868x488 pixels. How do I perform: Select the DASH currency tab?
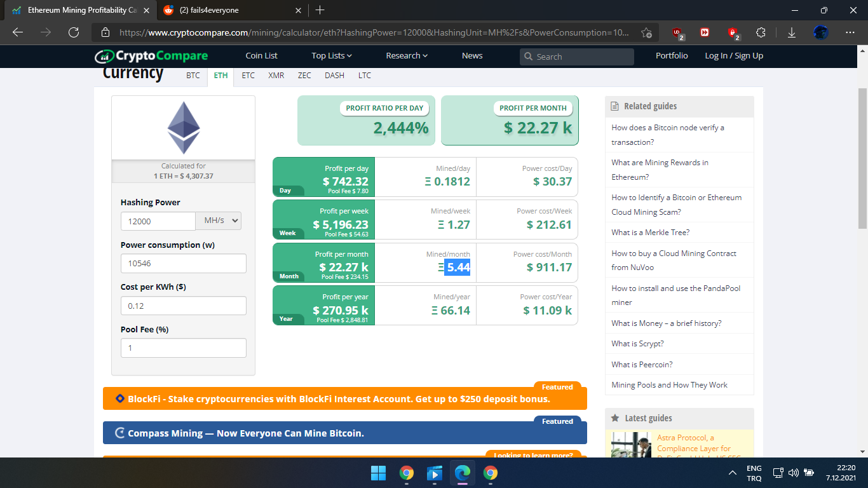point(334,75)
